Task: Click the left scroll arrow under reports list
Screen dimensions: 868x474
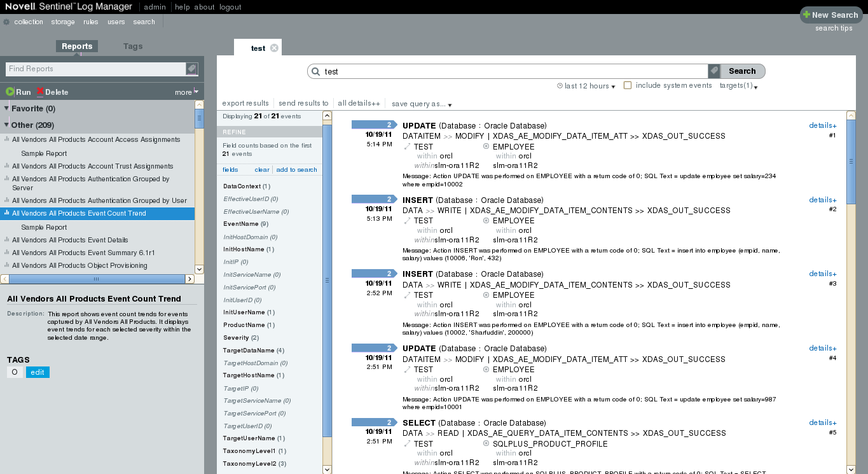Action: 4,279
